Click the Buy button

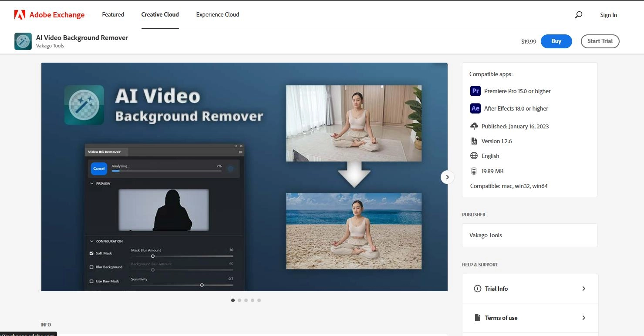point(556,41)
